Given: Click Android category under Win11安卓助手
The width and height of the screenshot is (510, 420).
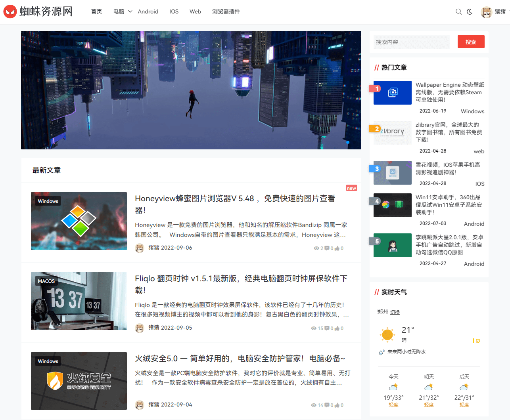Looking at the screenshot, I should pos(474,224).
